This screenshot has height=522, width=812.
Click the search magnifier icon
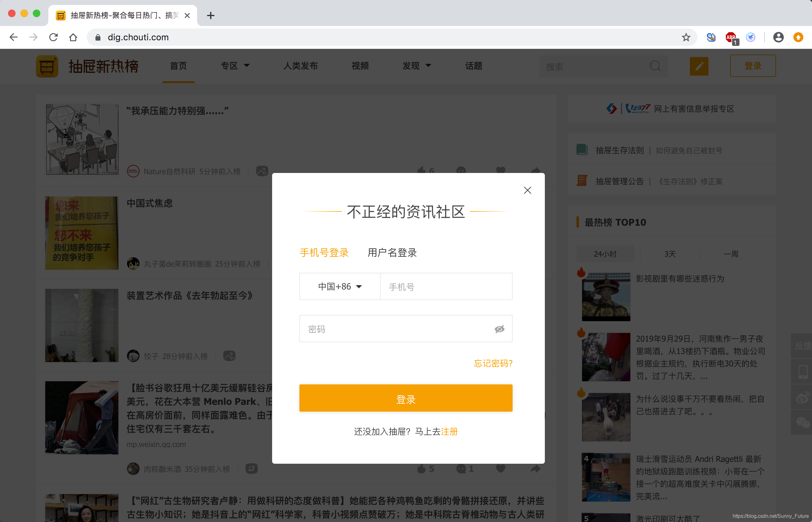point(655,66)
